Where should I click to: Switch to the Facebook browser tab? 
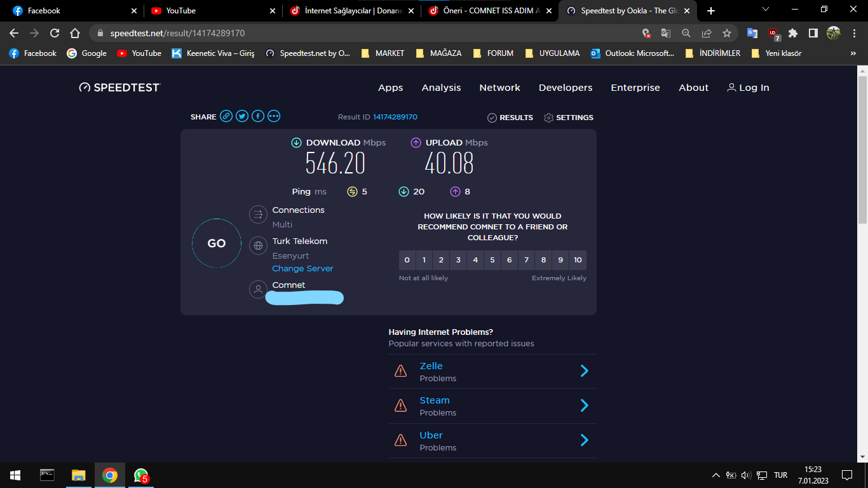click(74, 11)
